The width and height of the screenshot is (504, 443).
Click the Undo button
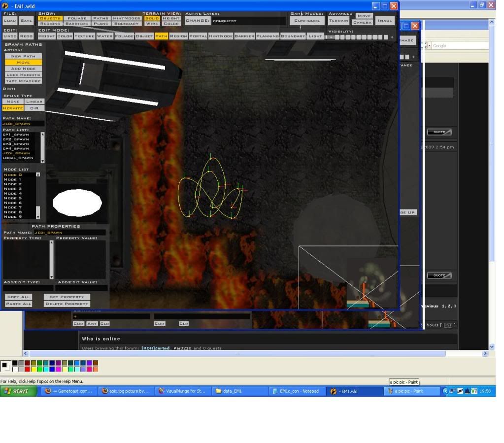[10, 36]
